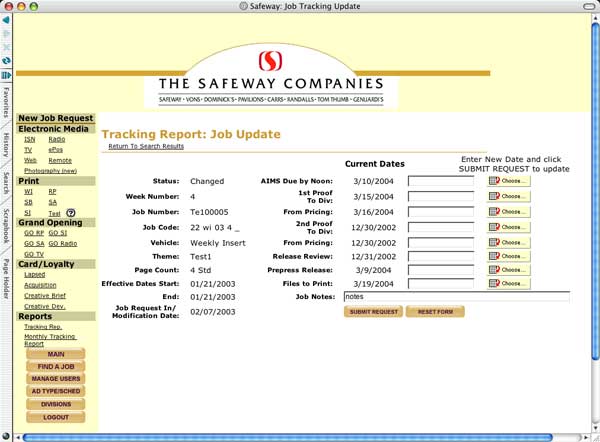Viewport: 600px width, 442px height.
Task: Open the Photography (new) link
Action: point(51,171)
